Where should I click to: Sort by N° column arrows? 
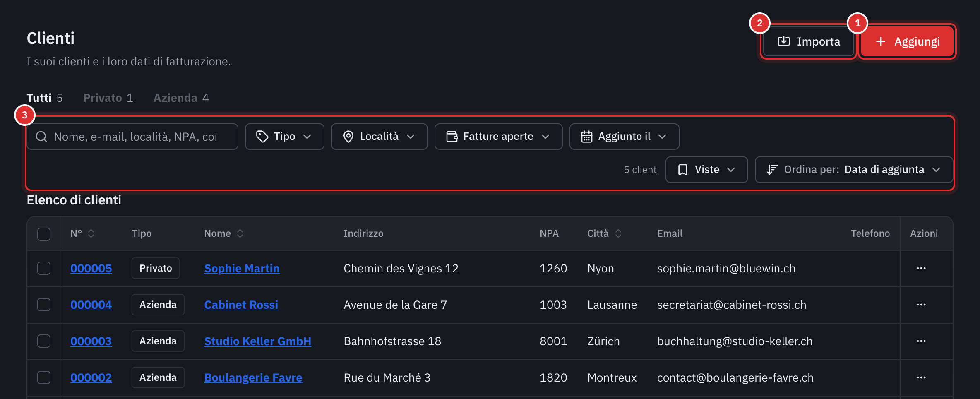pos(91,233)
